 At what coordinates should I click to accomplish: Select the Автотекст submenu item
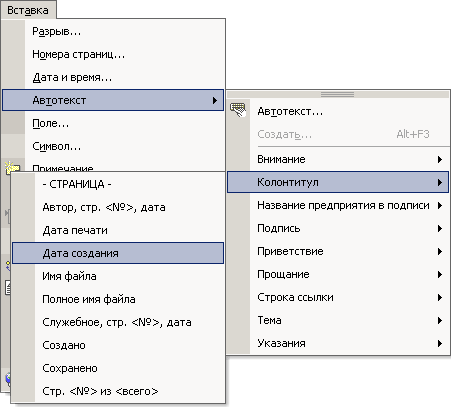(x=113, y=100)
